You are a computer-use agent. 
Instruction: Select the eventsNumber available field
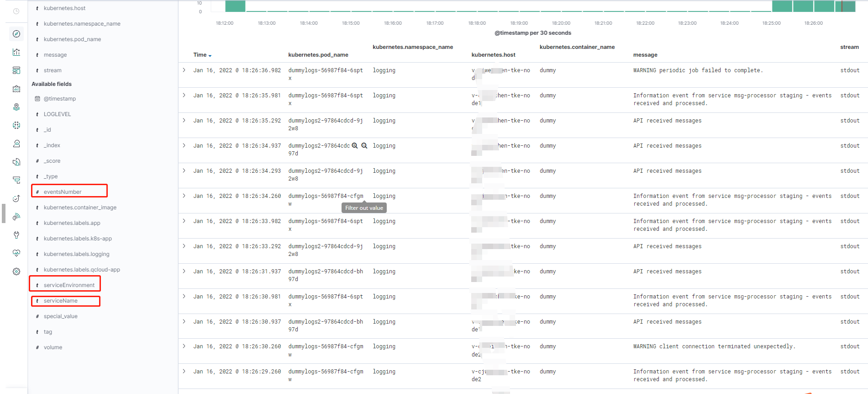click(x=63, y=192)
